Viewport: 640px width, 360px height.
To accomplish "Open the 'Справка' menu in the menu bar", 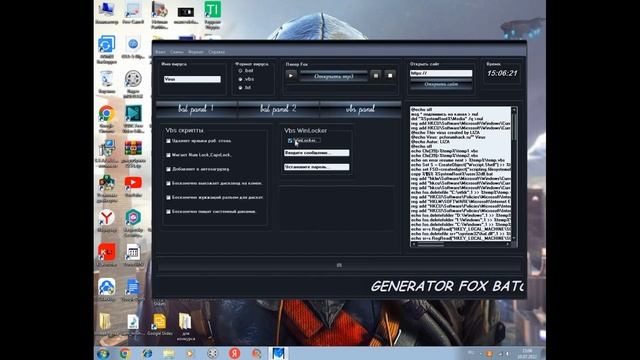I will pos(216,52).
